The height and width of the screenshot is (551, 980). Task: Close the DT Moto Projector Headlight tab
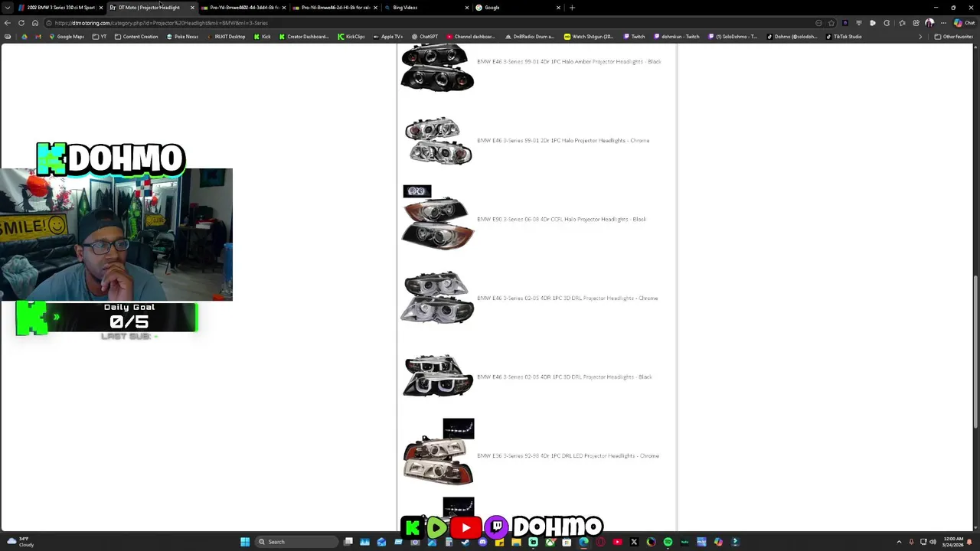pyautogui.click(x=192, y=8)
